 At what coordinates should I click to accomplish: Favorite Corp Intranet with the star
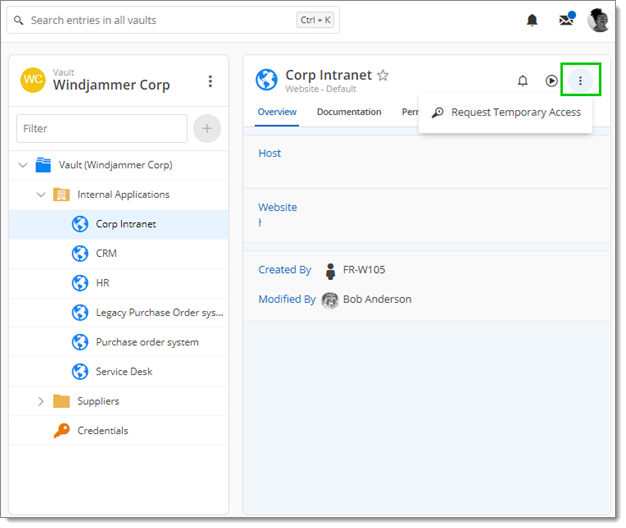[383, 76]
